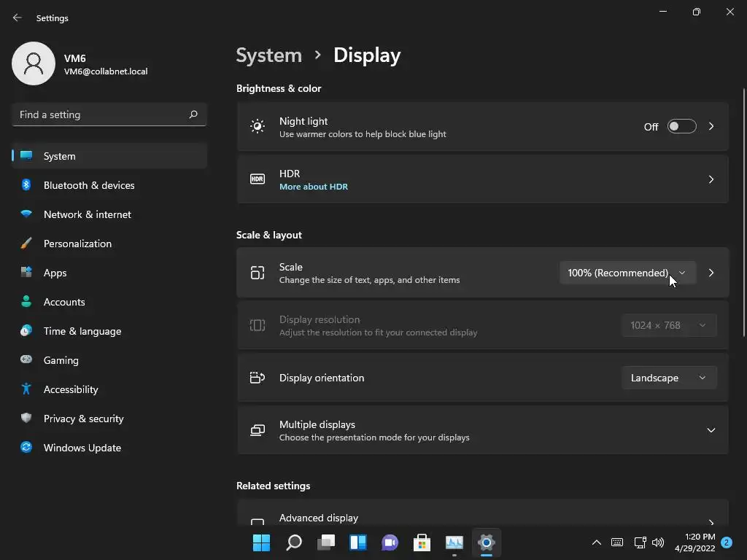This screenshot has width=747, height=560.
Task: Open Night light settings with its chevron
Action: (711, 127)
